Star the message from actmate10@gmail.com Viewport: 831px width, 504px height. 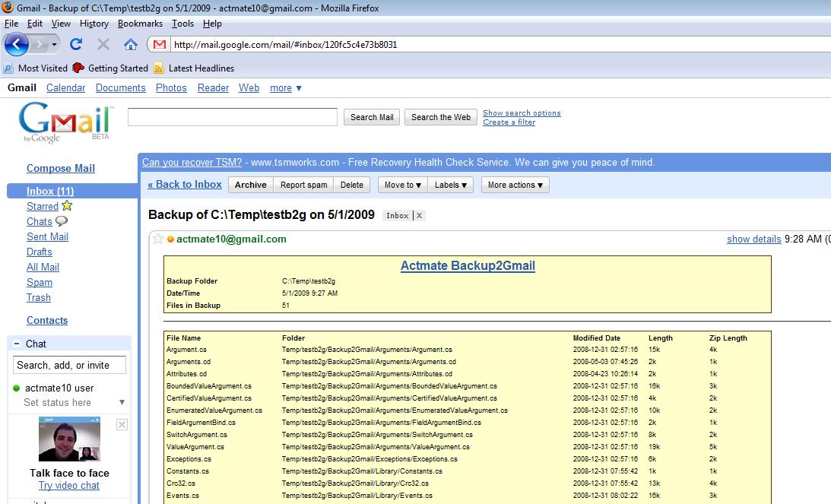coord(158,239)
